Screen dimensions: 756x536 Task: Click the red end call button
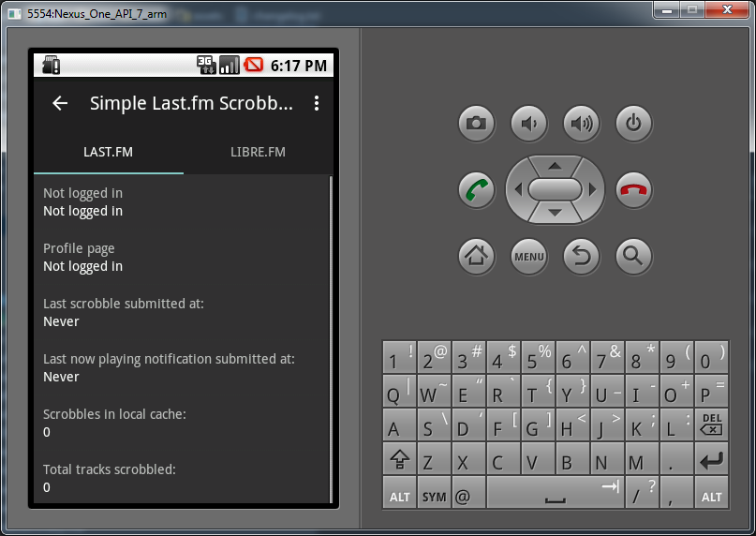pos(634,189)
